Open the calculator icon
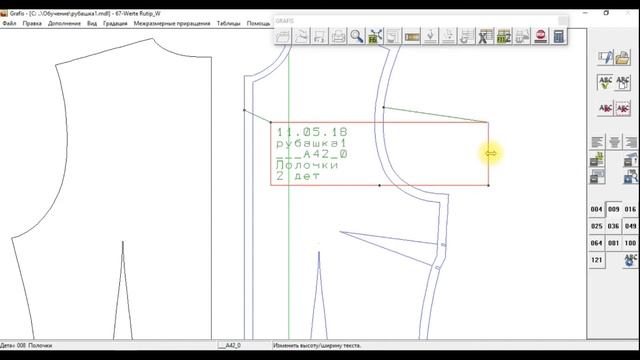The image size is (640, 360). (x=558, y=36)
